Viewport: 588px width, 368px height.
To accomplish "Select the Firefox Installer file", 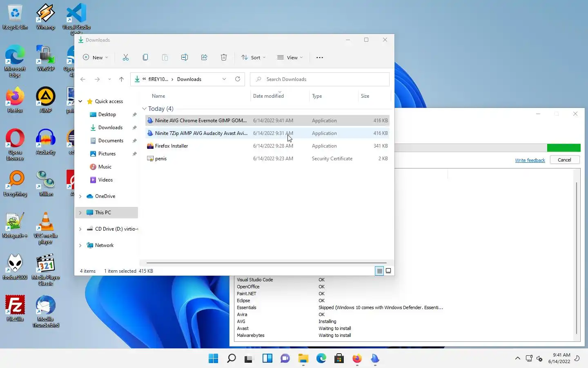I will click(x=267, y=146).
